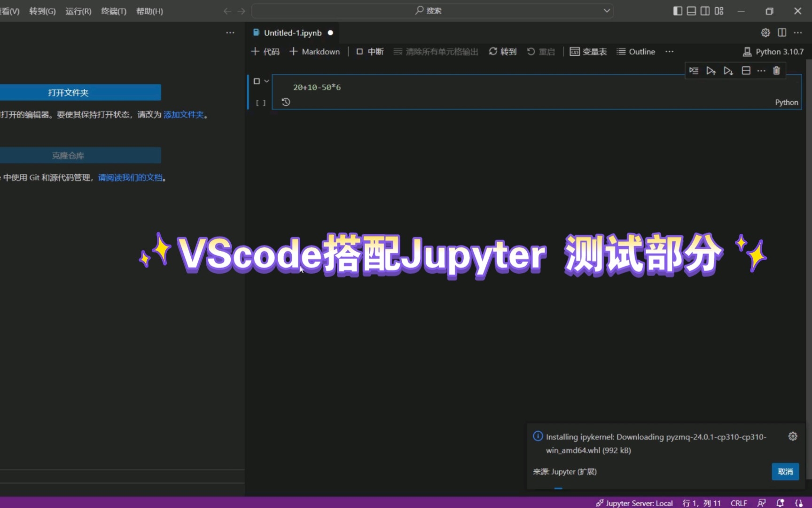812x508 pixels.
Task: Open notebook settings gear icon
Action: pyautogui.click(x=765, y=32)
